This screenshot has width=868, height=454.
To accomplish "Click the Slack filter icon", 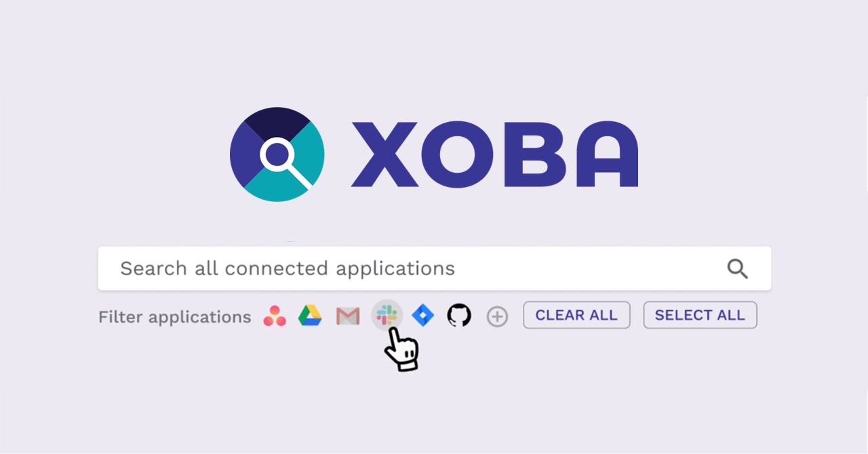I will tap(387, 315).
